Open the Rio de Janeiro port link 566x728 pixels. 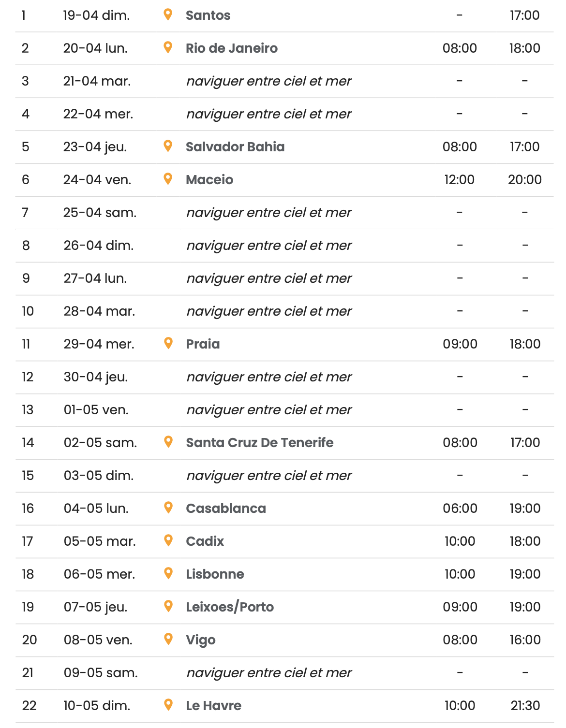[x=232, y=48]
